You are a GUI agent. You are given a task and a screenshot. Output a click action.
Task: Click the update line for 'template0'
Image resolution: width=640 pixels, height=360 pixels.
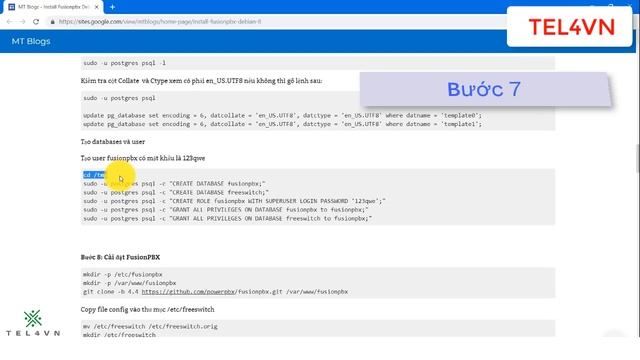click(x=282, y=116)
